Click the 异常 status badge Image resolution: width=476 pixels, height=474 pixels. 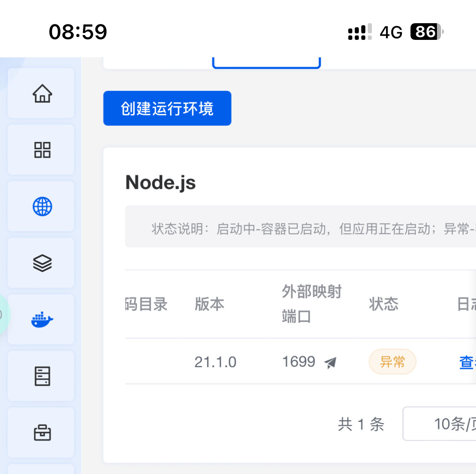pos(392,362)
